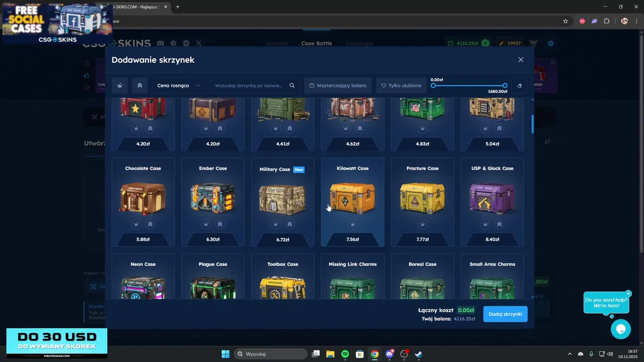Select the USP & Glock Case image
Screen dimensions: 644x362
pyautogui.click(x=492, y=198)
